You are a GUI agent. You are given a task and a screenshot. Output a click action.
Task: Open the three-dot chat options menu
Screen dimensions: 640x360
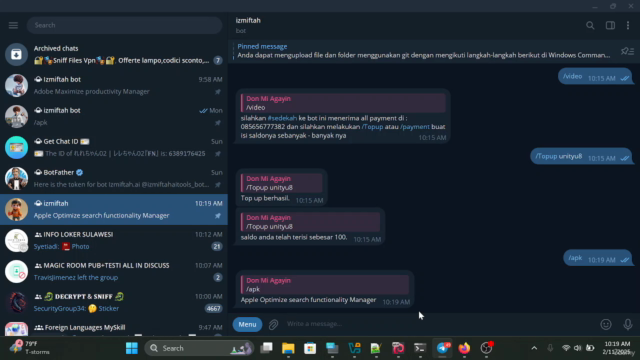628,25
